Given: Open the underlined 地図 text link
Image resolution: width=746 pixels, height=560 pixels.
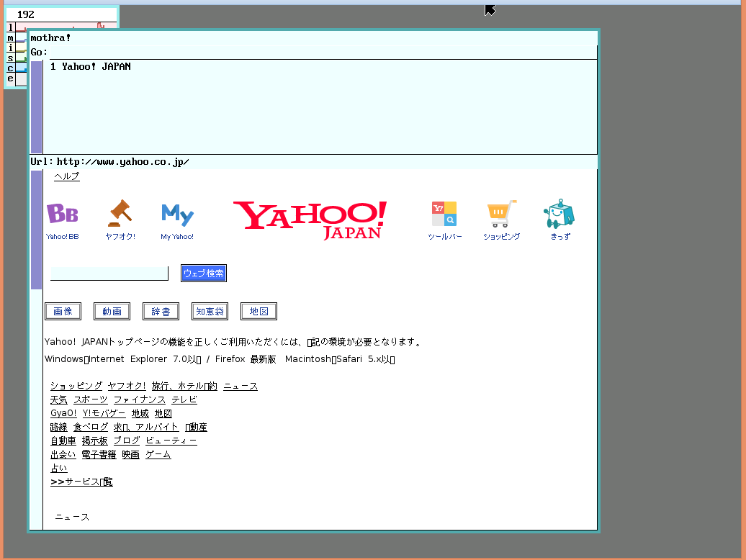Looking at the screenshot, I should [x=163, y=413].
